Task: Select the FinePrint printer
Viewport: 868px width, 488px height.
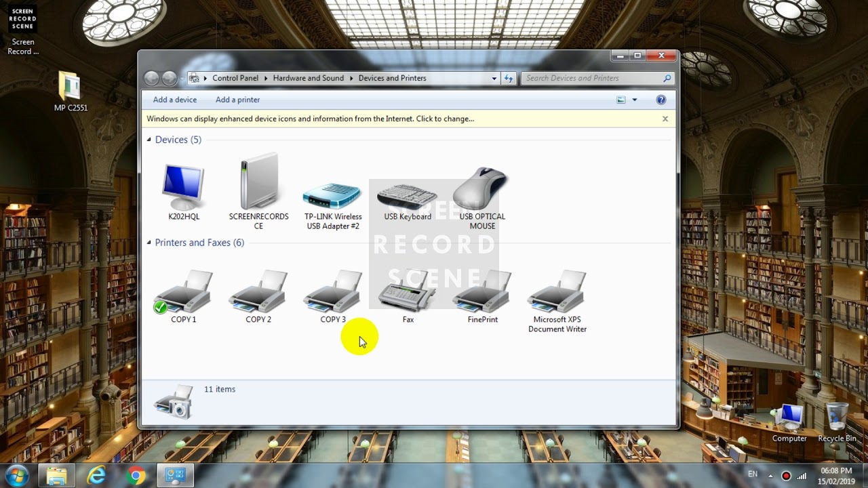Action: [x=482, y=296]
